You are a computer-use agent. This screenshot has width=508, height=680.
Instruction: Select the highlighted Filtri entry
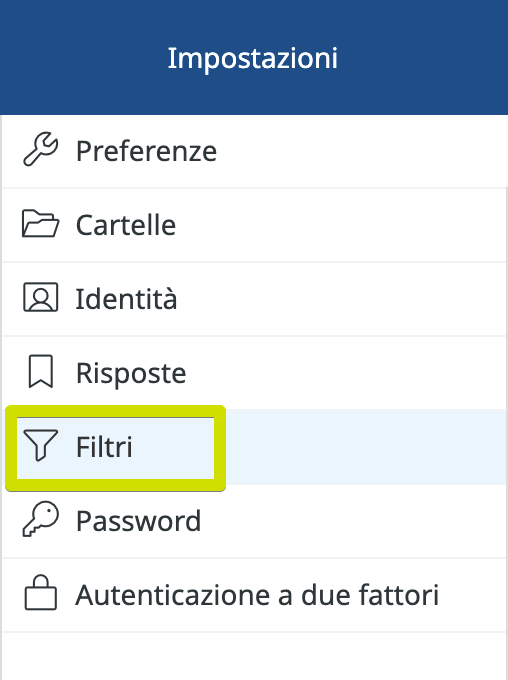105,447
